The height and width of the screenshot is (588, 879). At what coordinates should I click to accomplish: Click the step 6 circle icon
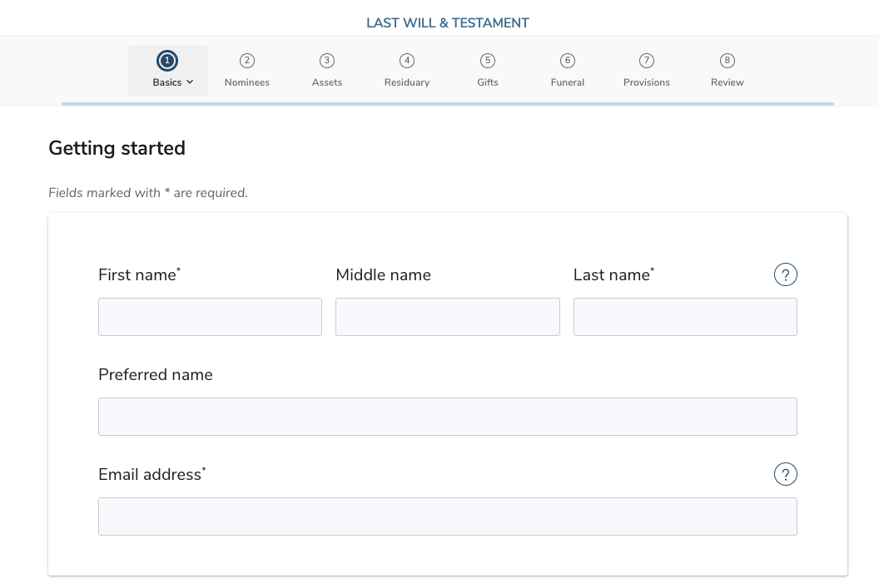[568, 61]
